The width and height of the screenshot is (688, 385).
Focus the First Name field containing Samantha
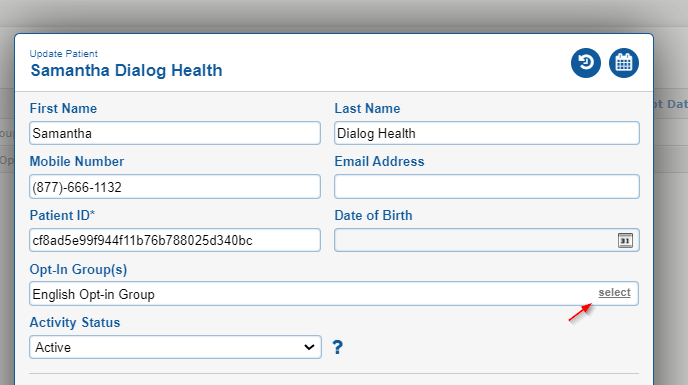click(x=175, y=133)
